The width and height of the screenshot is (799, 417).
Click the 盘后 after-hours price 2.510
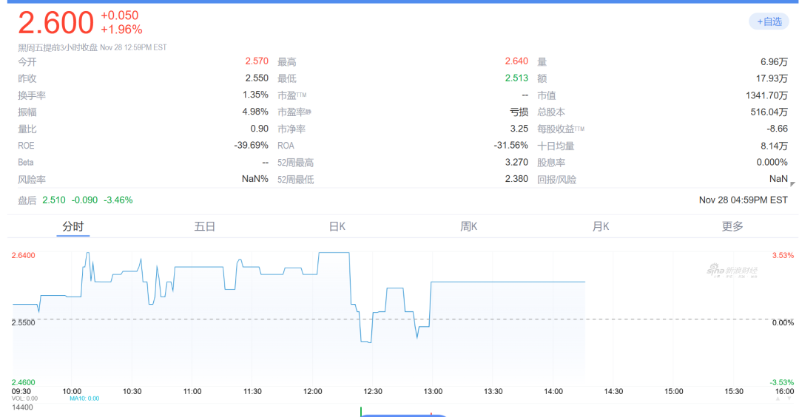tap(53, 200)
